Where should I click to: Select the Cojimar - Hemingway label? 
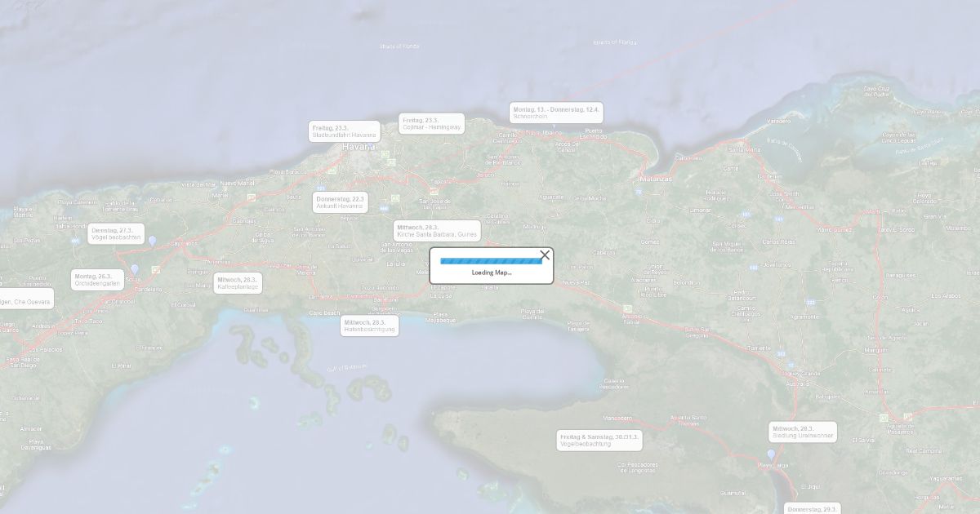pyautogui.click(x=431, y=124)
